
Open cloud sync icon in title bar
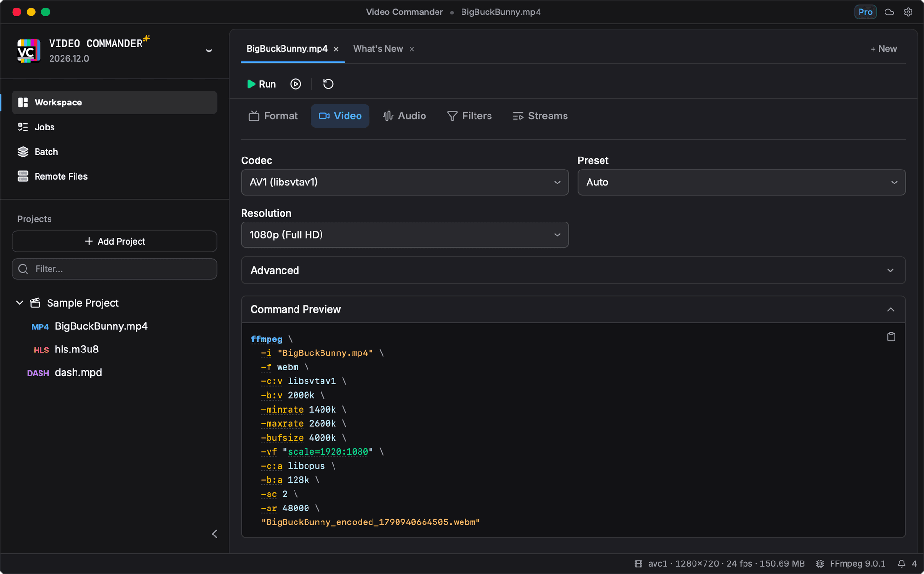coord(889,12)
